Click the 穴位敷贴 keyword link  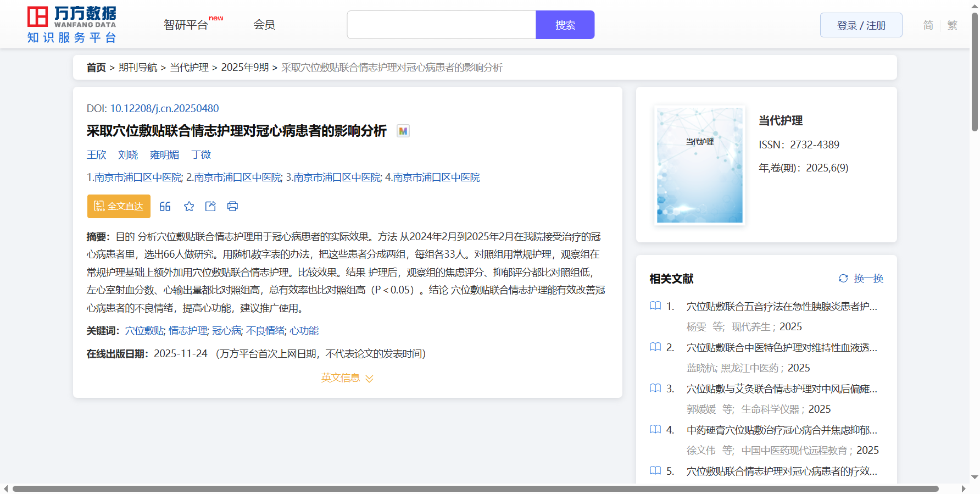coord(144,331)
